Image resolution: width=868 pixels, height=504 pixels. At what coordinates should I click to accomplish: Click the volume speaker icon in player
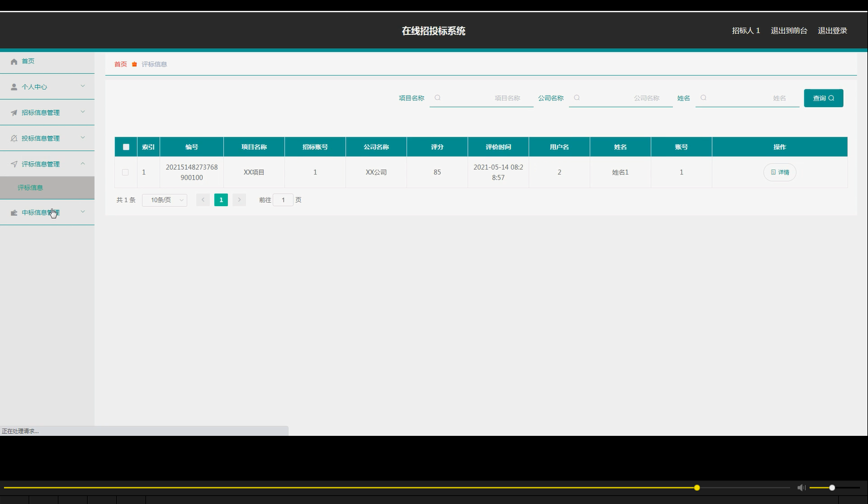(802, 487)
